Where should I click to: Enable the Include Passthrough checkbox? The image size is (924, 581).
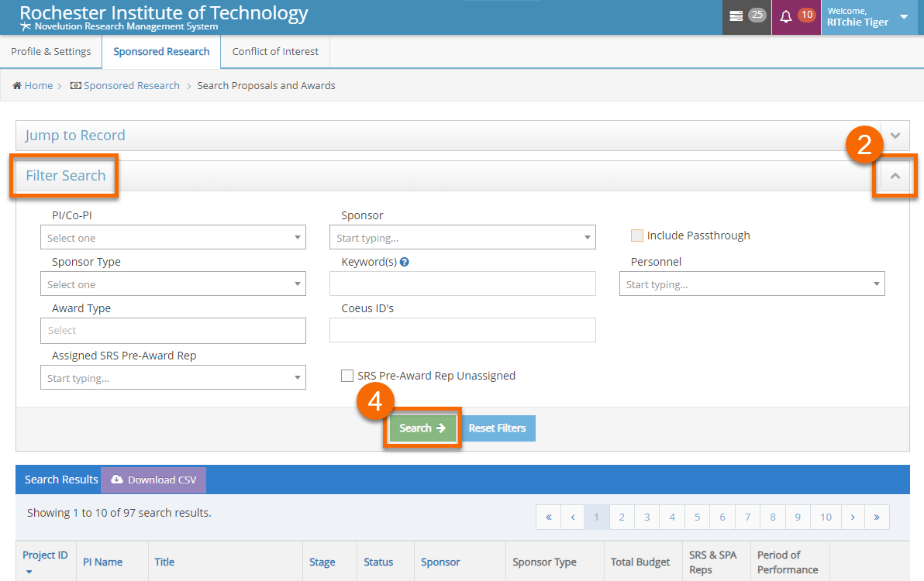pos(637,235)
